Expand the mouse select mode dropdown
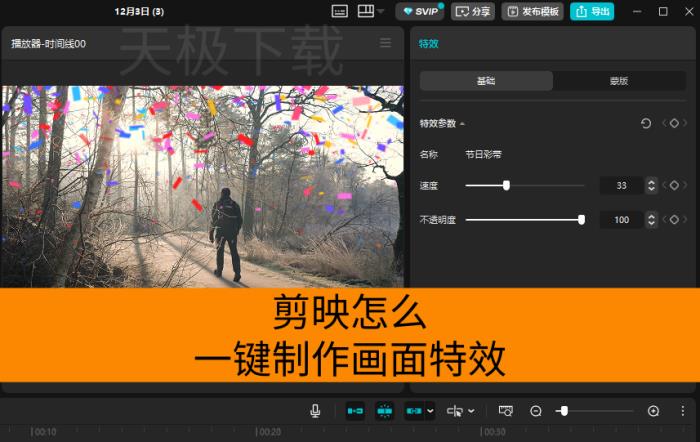Image resolution: width=700 pixels, height=442 pixels. click(x=471, y=411)
